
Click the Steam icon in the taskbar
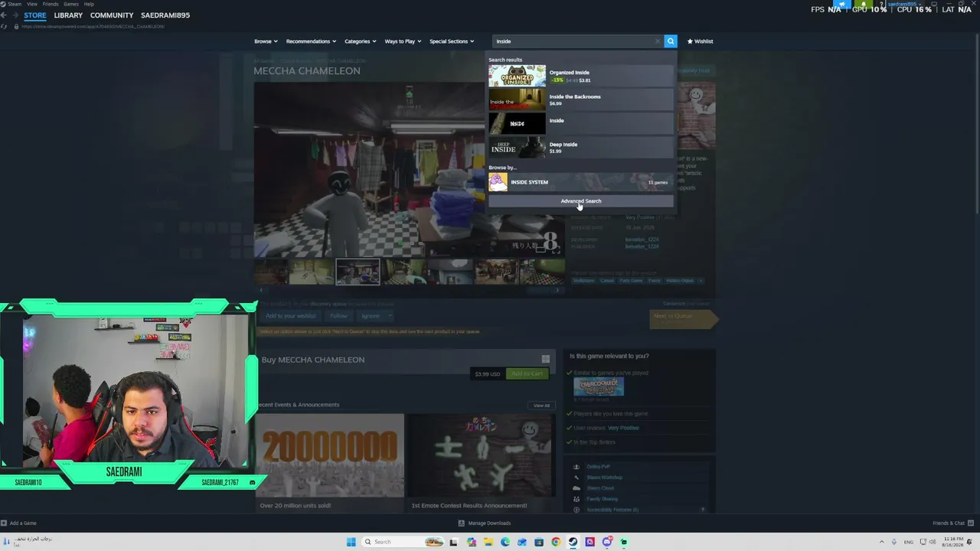click(x=573, y=542)
